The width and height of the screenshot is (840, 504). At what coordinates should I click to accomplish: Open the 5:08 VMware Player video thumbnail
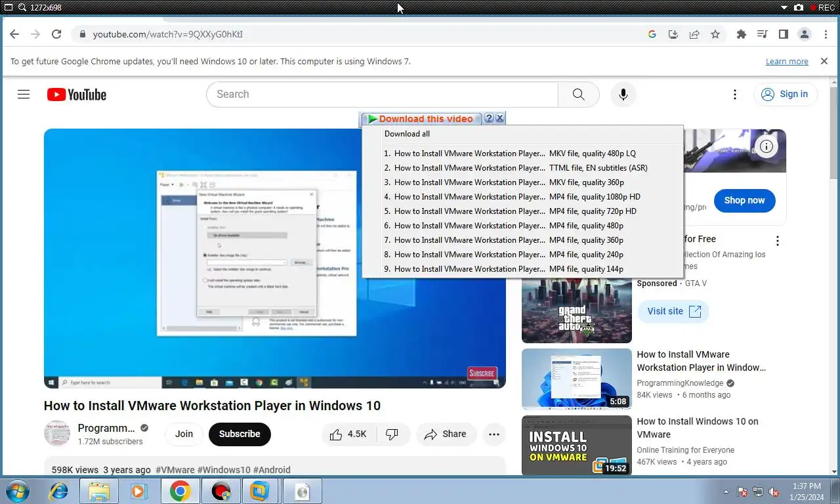click(576, 379)
